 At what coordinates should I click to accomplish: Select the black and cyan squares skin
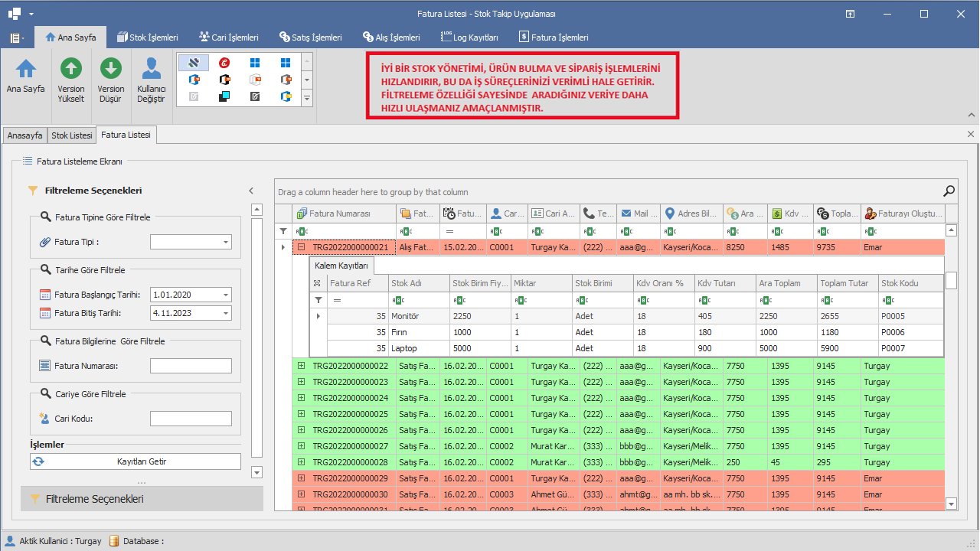(224, 96)
